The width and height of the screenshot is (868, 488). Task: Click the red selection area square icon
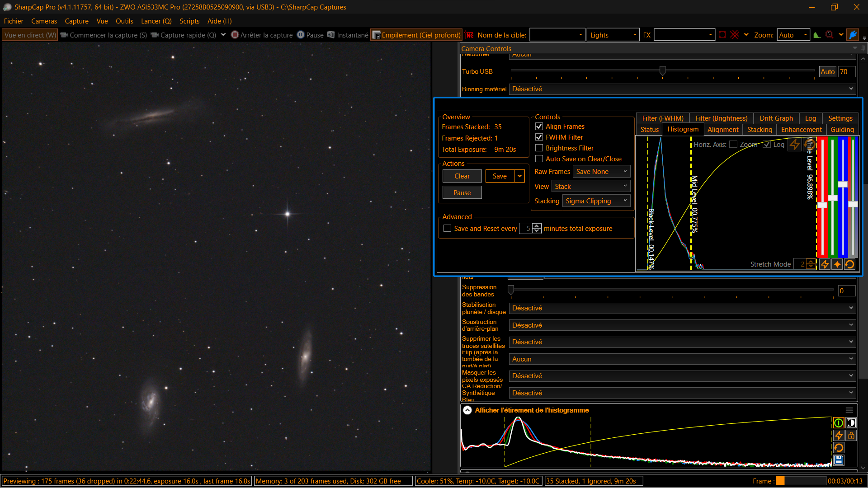[722, 35]
